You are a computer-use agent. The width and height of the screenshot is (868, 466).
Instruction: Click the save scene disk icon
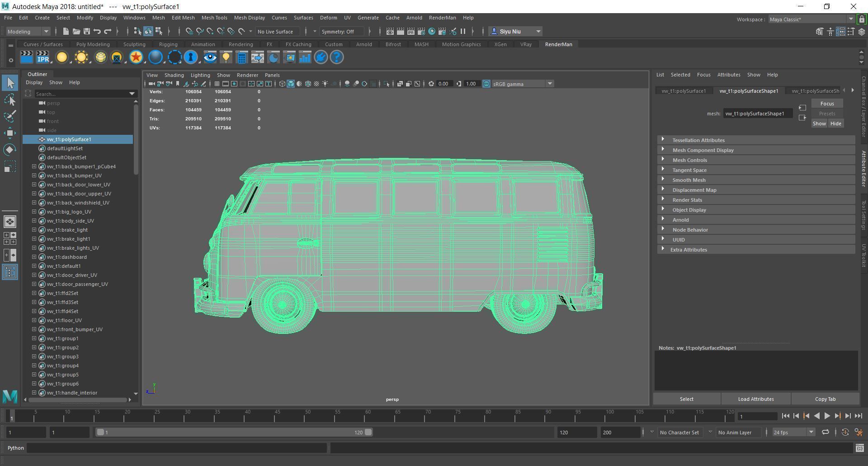[x=86, y=31]
